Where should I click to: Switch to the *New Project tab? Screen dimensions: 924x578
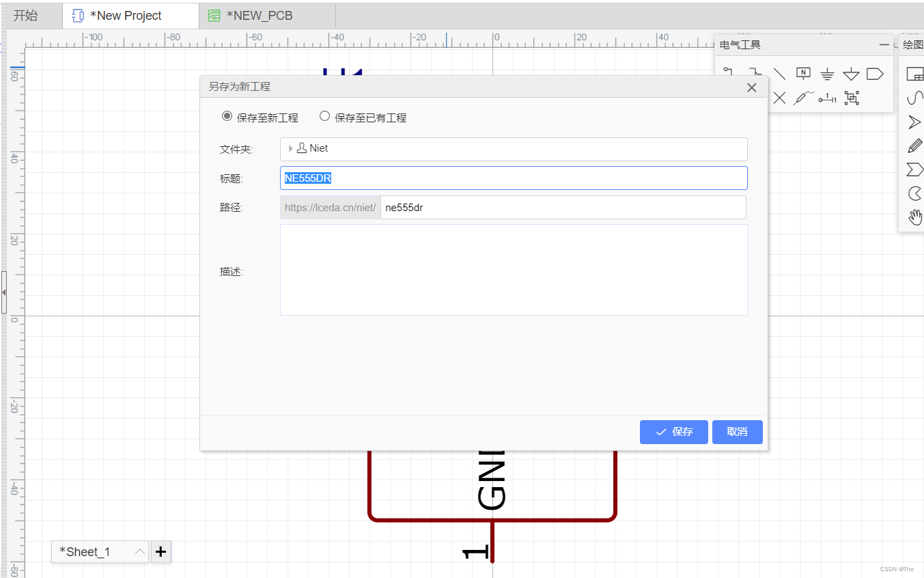pos(130,15)
